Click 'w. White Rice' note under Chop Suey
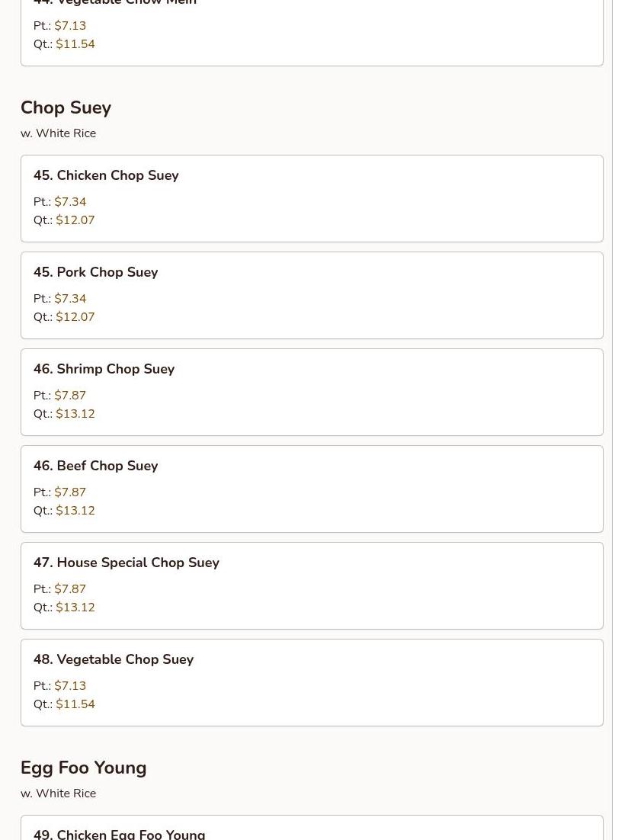 point(58,133)
